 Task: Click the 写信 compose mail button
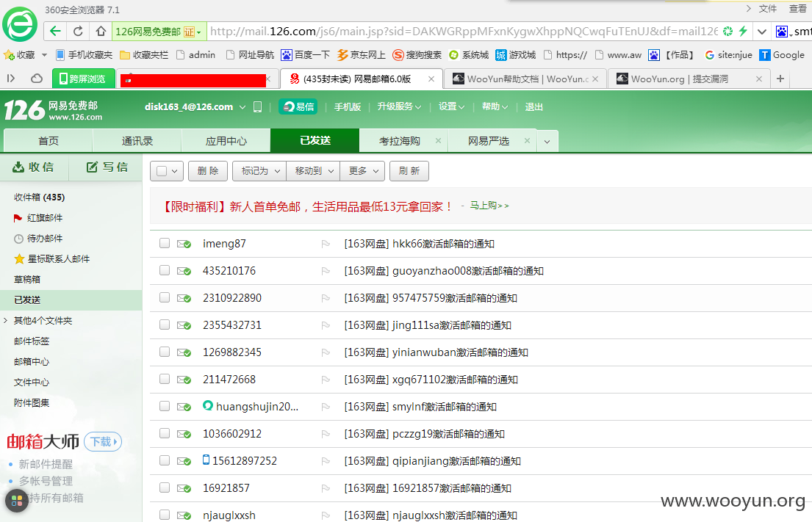[x=107, y=167]
